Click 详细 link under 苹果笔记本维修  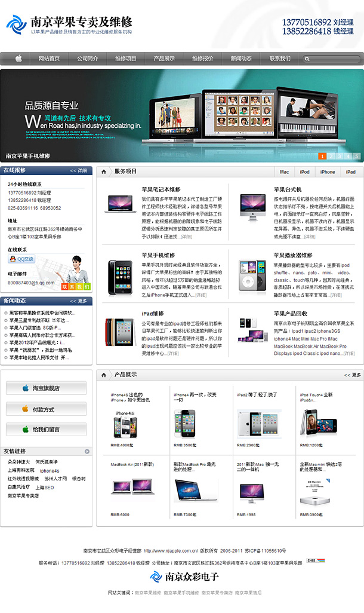(x=186, y=237)
